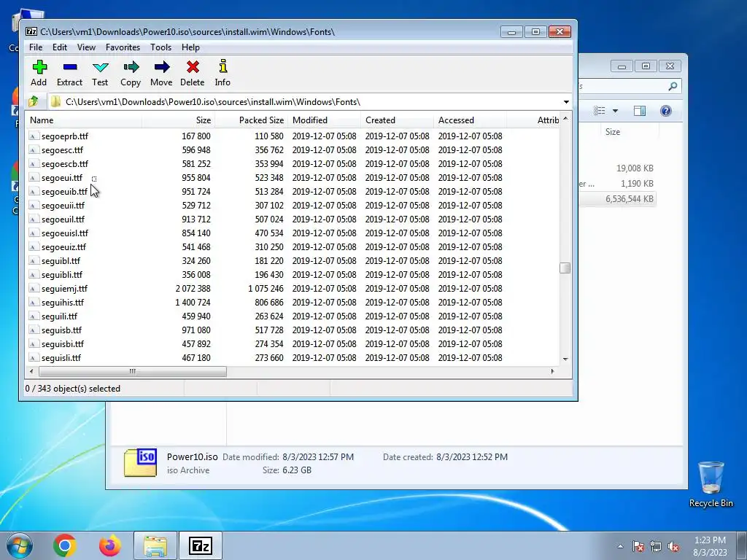Click the Extract toolbar icon
Screen dimensions: 747x560
70,67
